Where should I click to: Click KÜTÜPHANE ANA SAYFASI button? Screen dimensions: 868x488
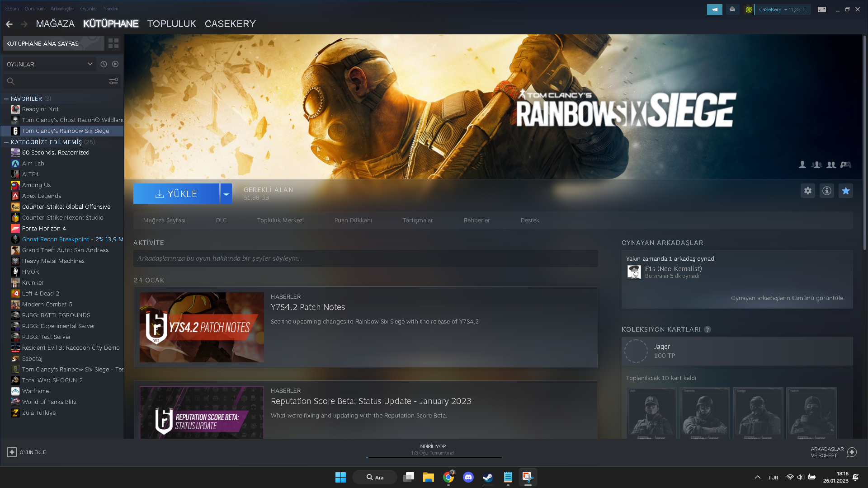pos(53,43)
